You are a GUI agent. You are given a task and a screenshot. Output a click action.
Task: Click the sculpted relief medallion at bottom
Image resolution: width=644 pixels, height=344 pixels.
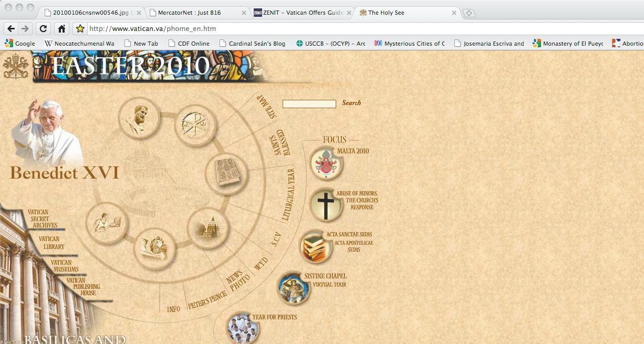(155, 248)
